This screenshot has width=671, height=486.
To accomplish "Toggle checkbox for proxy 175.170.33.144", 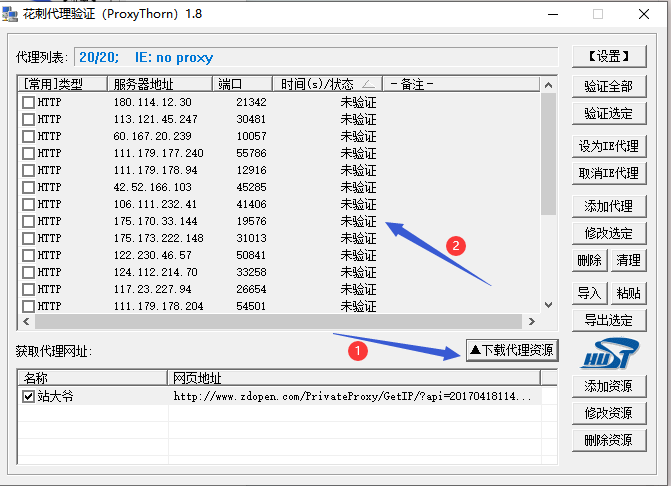I will [28, 221].
